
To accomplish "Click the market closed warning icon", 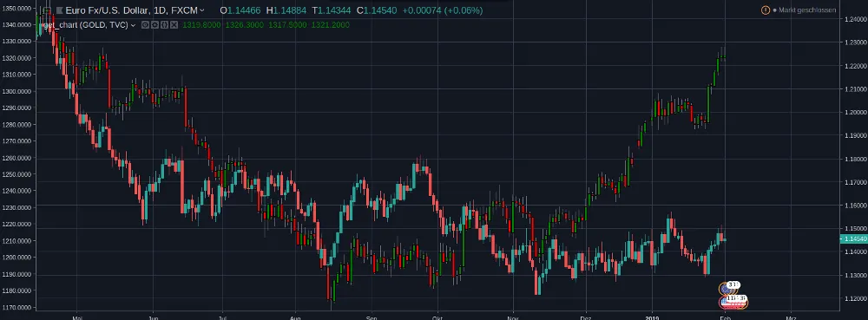I will point(766,10).
